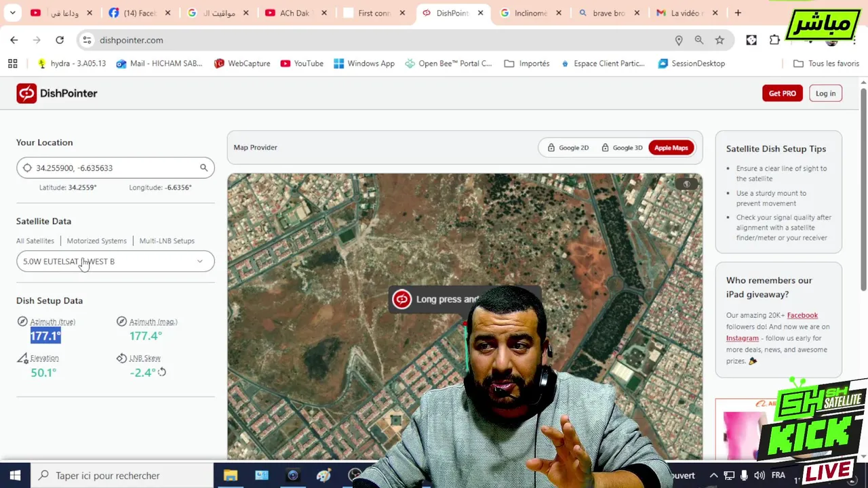Click the zoom magnifier icon in address bar

(699, 40)
